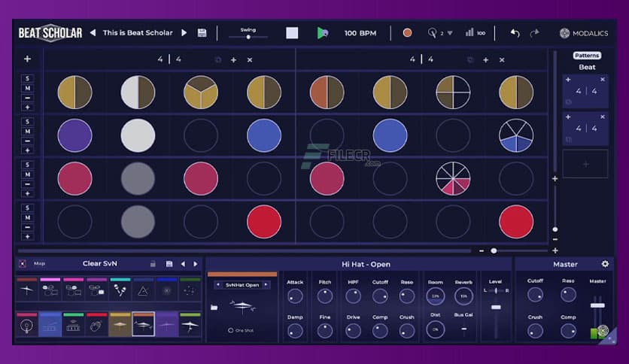629x364 pixels.
Task: Add a beat to the first measure
Action: [233, 60]
